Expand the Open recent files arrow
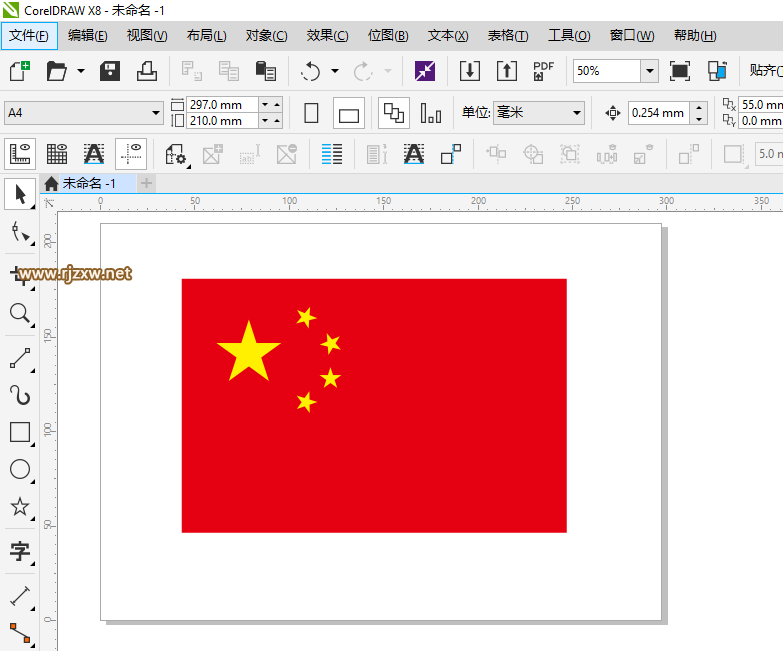Viewport: 783px width, 651px height. [x=80, y=71]
